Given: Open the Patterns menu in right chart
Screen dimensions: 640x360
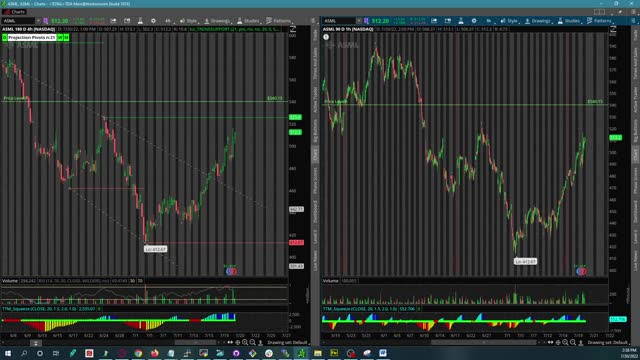Looking at the screenshot, I should (x=600, y=21).
